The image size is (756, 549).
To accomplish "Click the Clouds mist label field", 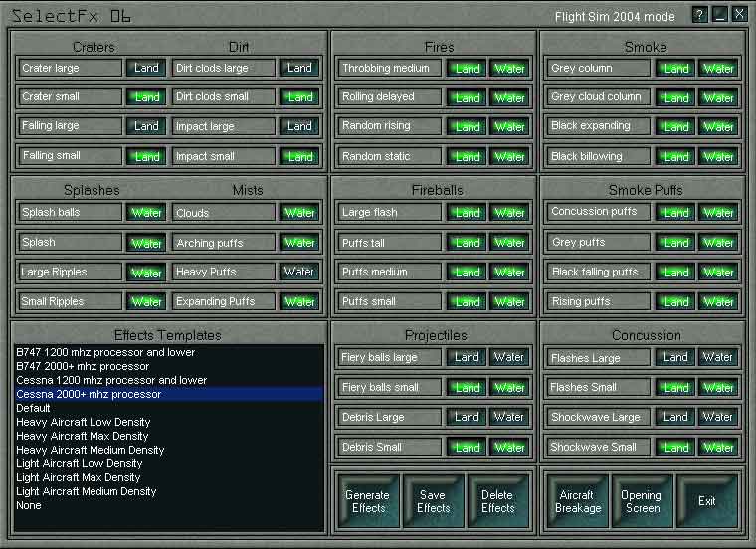I will 223,213.
